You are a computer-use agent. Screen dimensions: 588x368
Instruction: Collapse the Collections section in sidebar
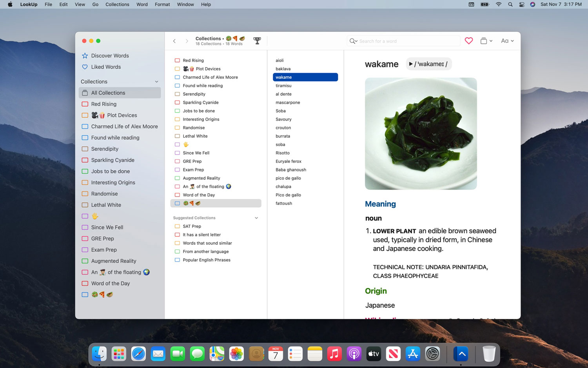(156, 82)
